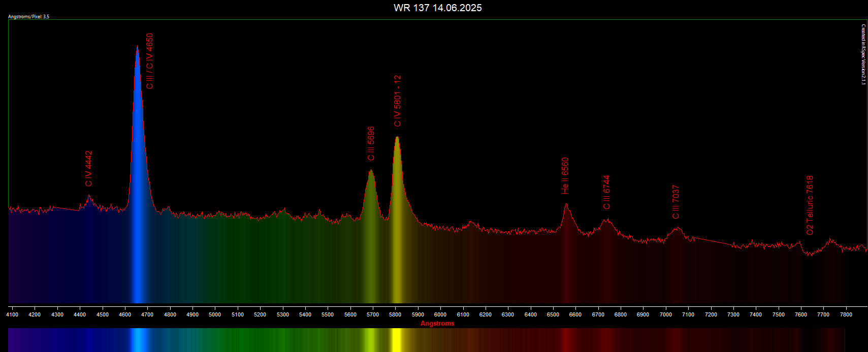
Task: Select the 'C III / C IV 4650' label
Action: pos(149,61)
